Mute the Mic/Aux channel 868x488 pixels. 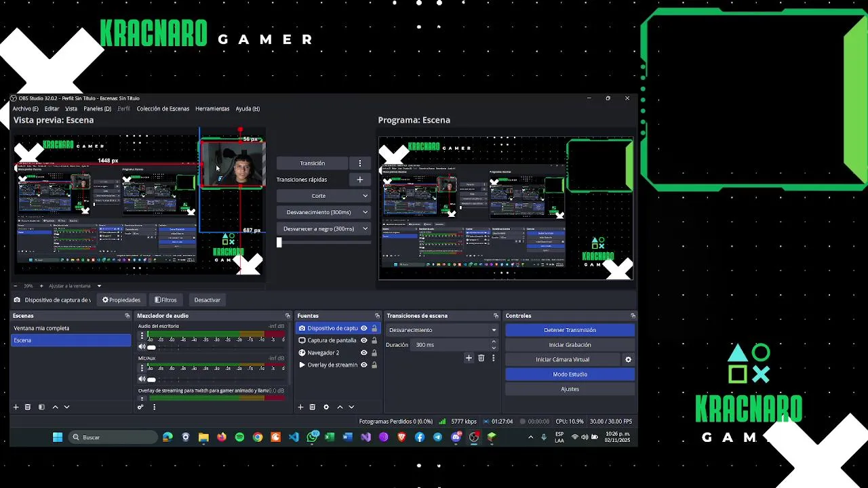click(x=142, y=379)
